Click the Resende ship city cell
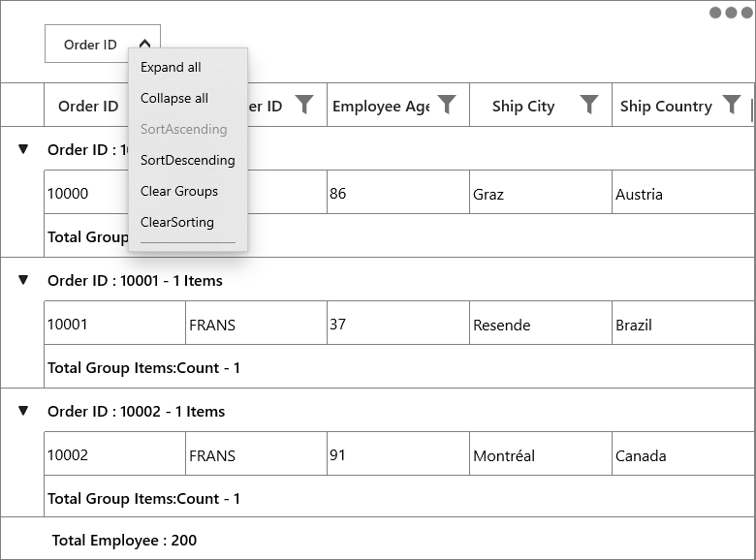 click(541, 323)
